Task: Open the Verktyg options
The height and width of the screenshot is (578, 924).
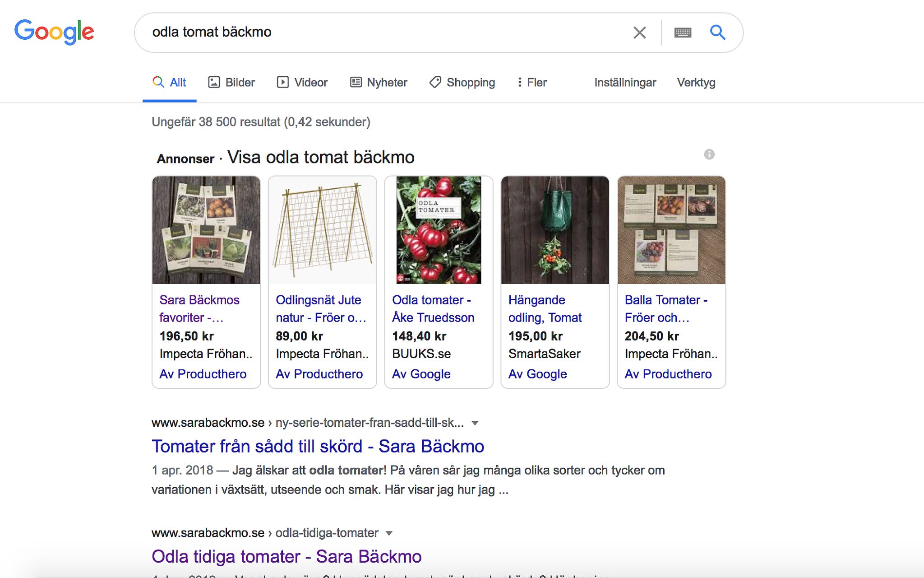Action: [696, 83]
